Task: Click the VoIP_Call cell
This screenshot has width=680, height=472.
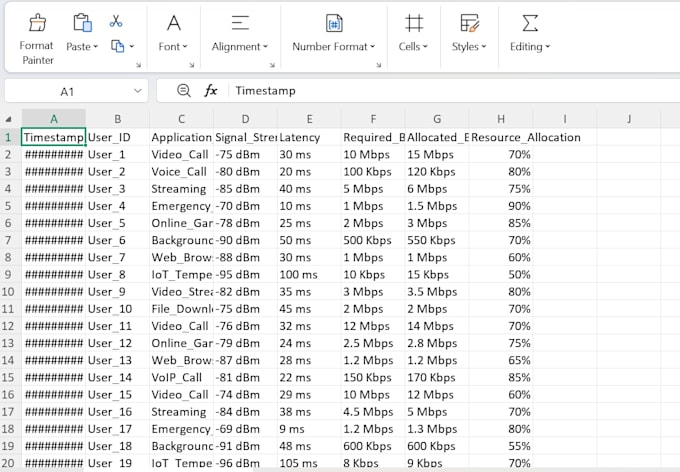Action: (181, 377)
